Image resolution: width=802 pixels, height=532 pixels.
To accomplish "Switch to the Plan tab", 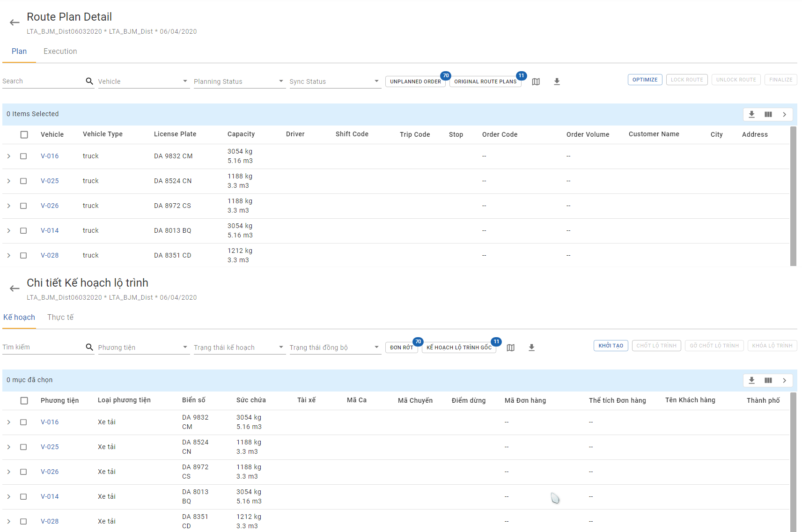I will point(19,52).
